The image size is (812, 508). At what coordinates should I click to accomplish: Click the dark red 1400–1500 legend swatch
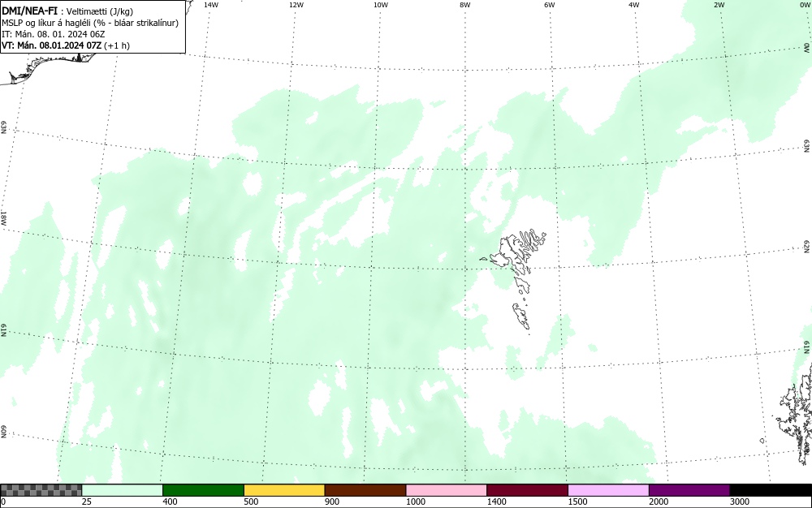click(527, 490)
